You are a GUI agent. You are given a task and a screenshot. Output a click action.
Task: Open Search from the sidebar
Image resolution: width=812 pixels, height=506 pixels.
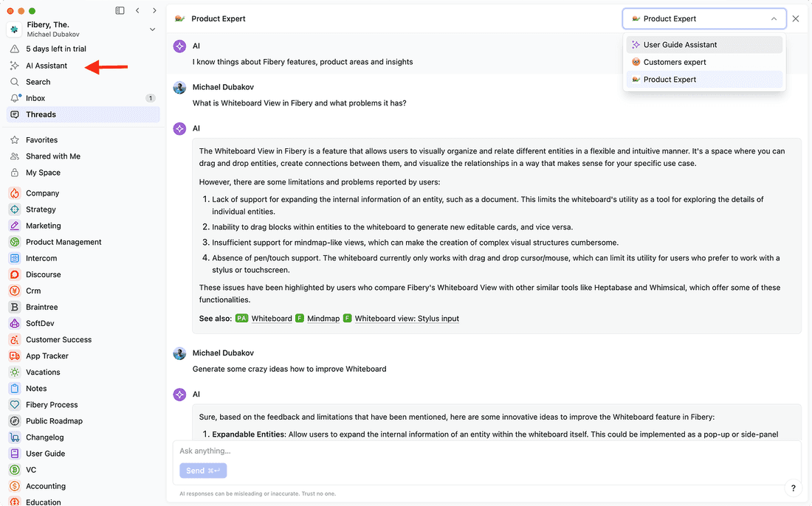[x=38, y=82]
